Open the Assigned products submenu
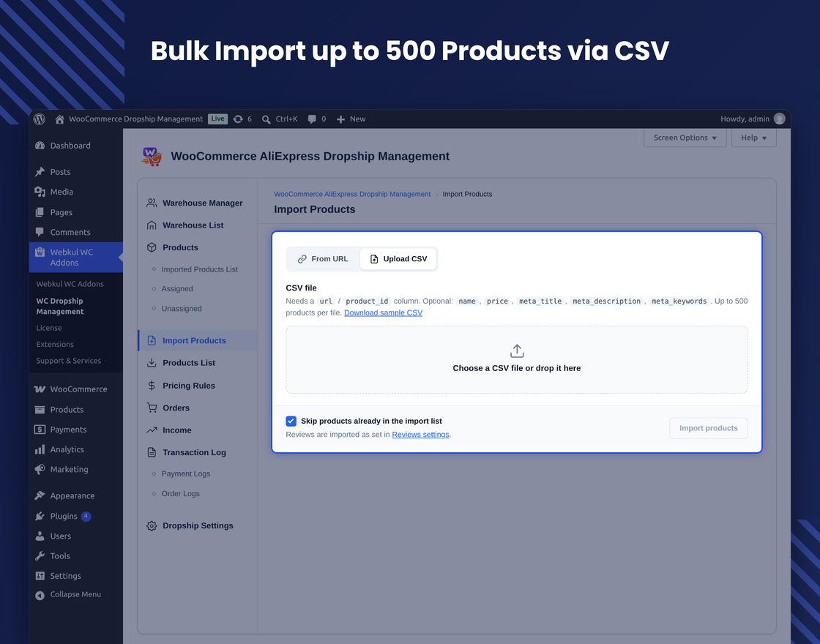Viewport: 820px width, 644px height. click(x=176, y=288)
